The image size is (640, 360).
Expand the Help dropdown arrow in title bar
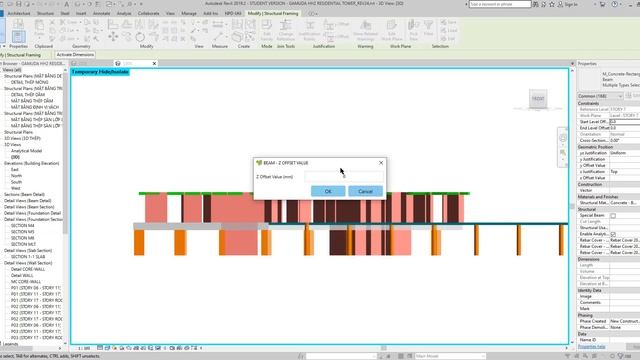(x=622, y=4)
